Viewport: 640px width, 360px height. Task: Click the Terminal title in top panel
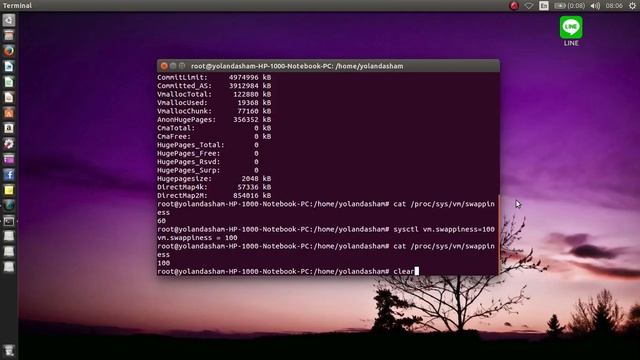coord(17,6)
